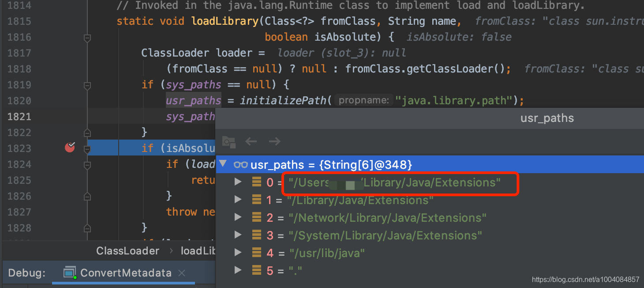Click the watch variable icon beside usr_paths
The height and width of the screenshot is (288, 644).
click(x=240, y=164)
